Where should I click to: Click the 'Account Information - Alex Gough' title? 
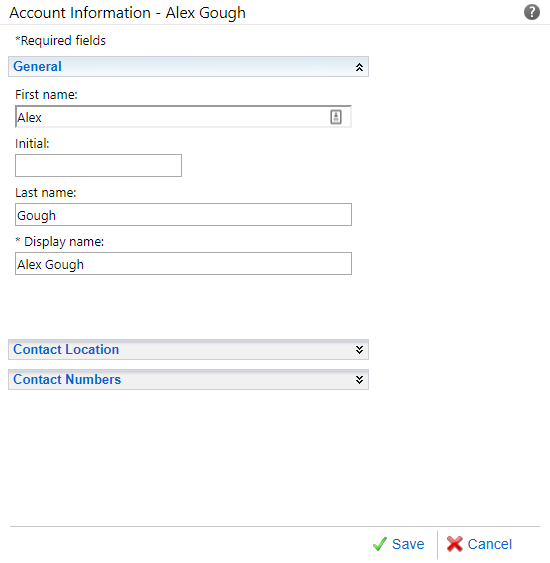[x=127, y=13]
